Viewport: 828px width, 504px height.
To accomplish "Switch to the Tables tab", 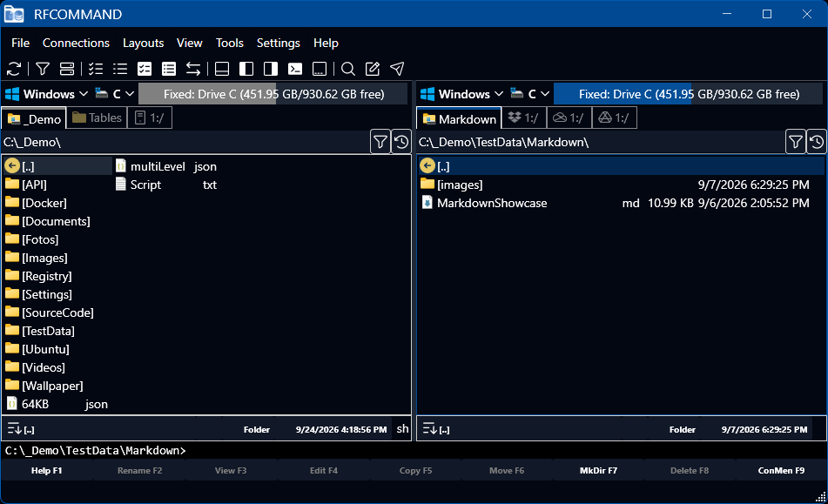I will point(98,118).
